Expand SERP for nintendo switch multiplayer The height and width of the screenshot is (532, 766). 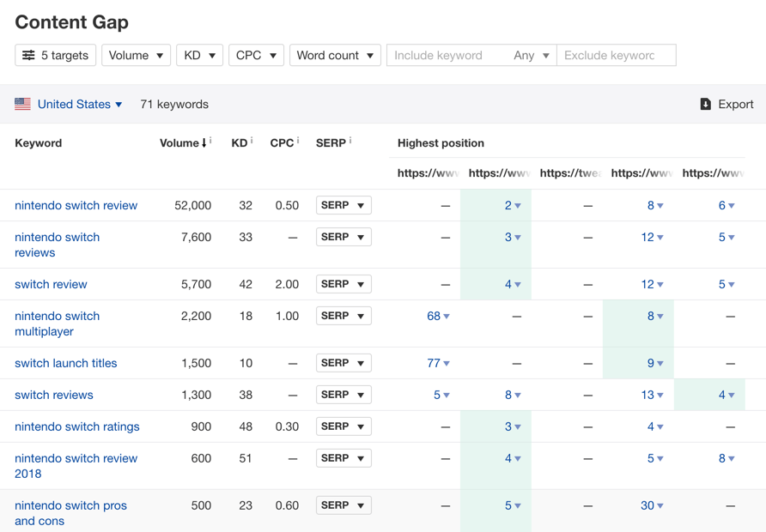(343, 316)
